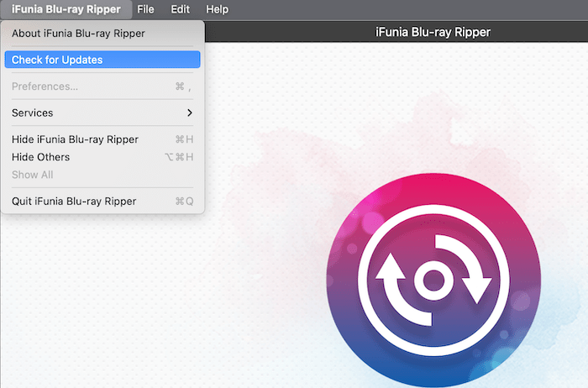
Task: Click the disc center ring in the logo
Action: 433,279
